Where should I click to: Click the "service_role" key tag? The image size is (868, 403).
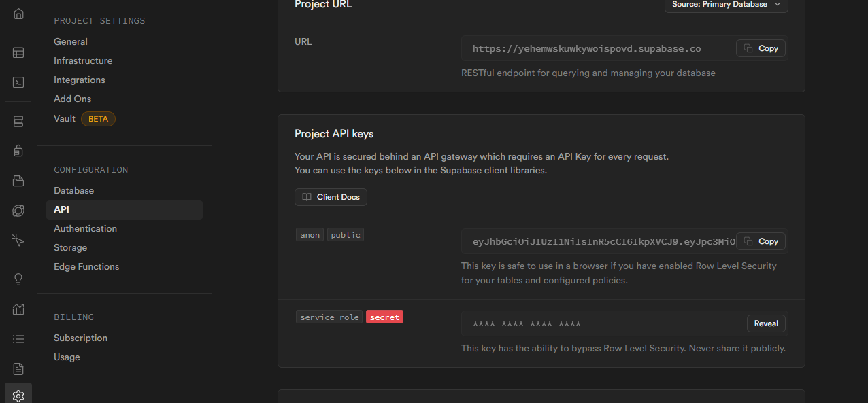click(329, 317)
